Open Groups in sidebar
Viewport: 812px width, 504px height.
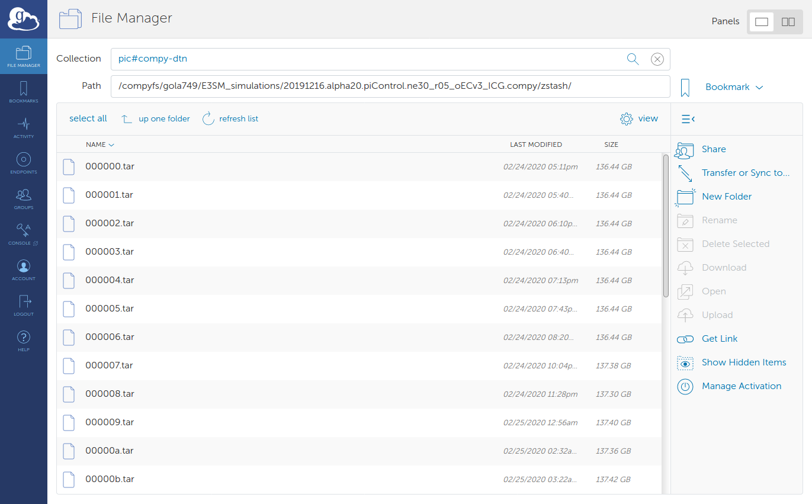tap(24, 199)
